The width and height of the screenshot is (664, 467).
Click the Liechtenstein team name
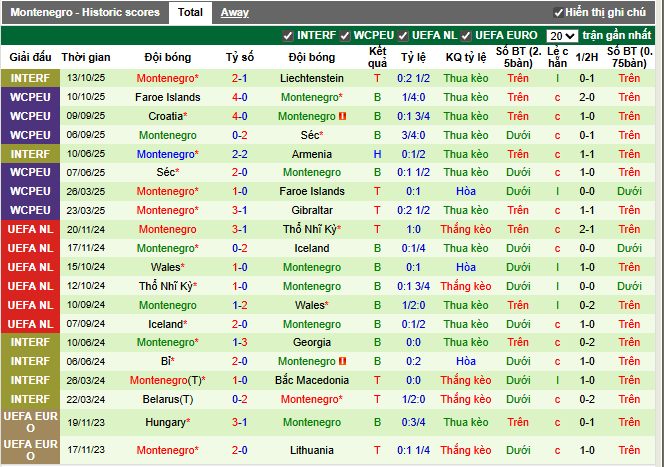pyautogui.click(x=312, y=78)
